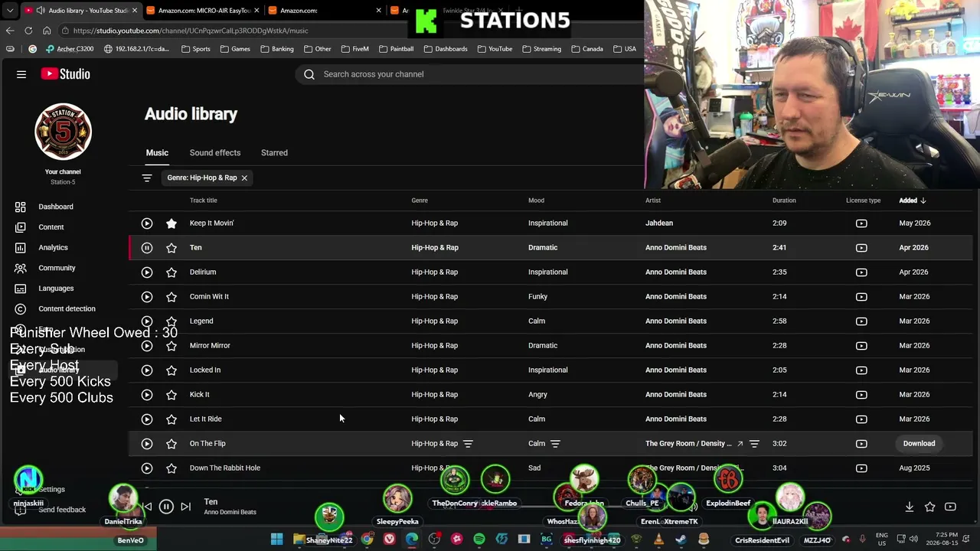Star the track Mirror Mirror
Viewport: 980px width, 551px height.
[x=171, y=346]
